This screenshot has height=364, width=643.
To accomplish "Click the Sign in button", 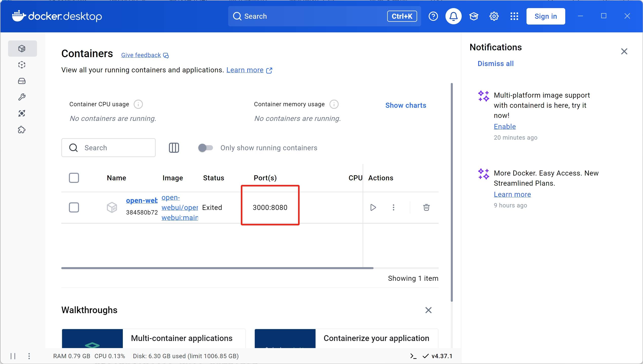I will pyautogui.click(x=545, y=16).
